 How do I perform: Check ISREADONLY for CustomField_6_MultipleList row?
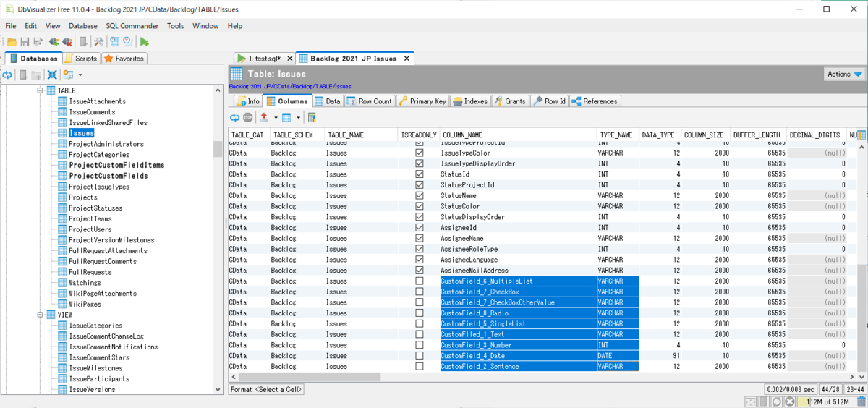click(x=419, y=281)
